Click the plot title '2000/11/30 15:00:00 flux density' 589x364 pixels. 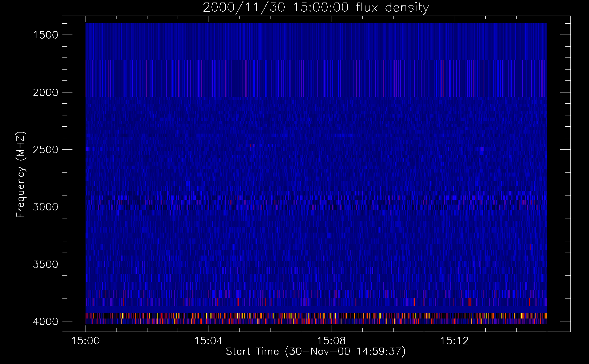coord(316,8)
